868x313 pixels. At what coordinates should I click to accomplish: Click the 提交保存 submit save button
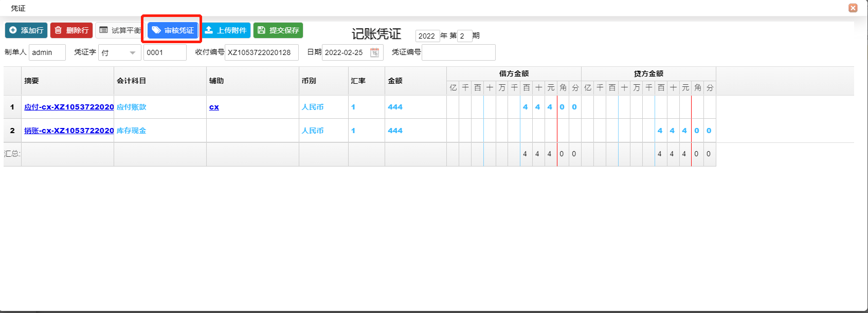click(278, 30)
